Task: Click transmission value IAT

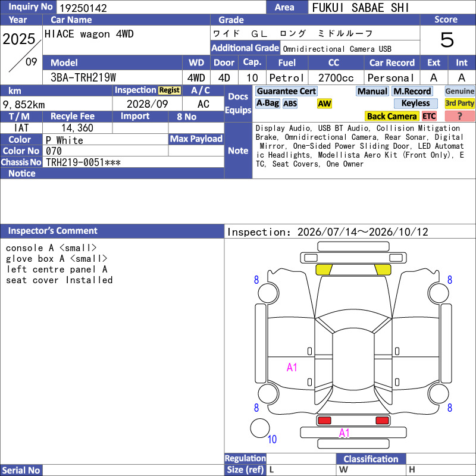Action: [x=21, y=128]
